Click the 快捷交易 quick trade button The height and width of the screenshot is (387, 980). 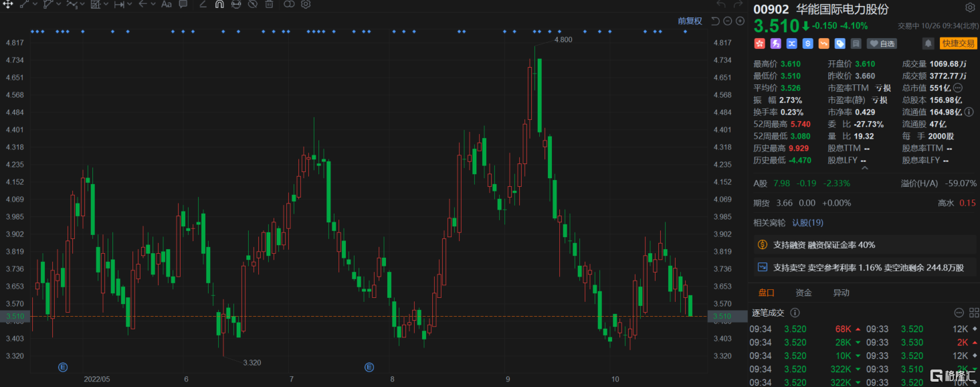pyautogui.click(x=958, y=44)
